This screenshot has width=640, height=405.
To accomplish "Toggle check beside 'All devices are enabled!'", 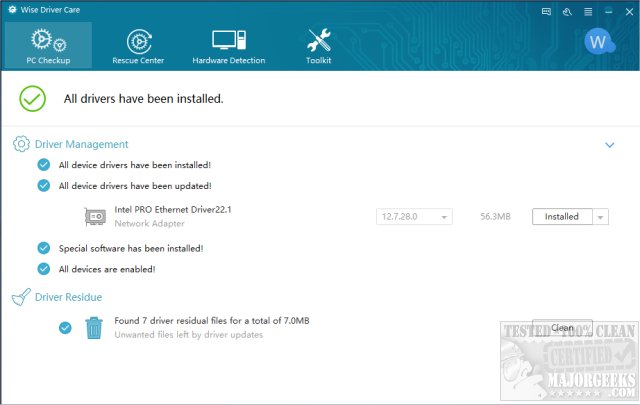I will click(x=44, y=269).
